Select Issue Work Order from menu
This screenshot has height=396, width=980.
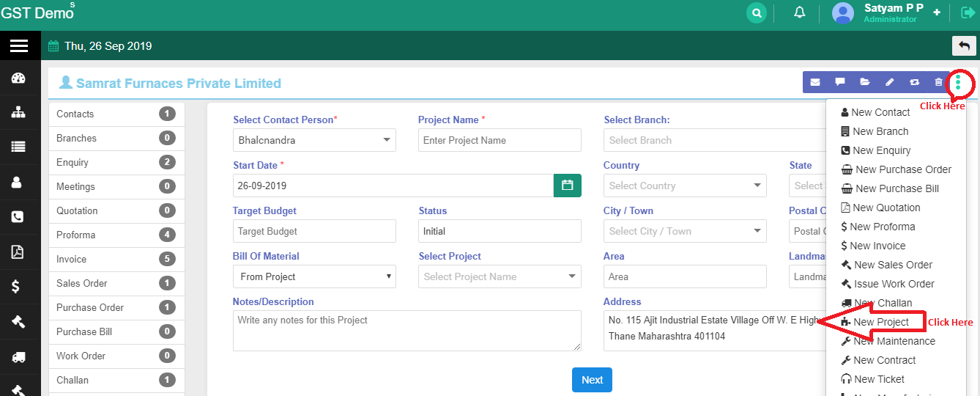(888, 284)
